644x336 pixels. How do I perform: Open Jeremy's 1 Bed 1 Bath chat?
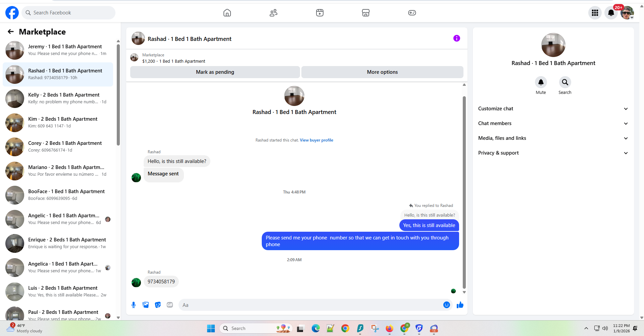click(x=58, y=50)
